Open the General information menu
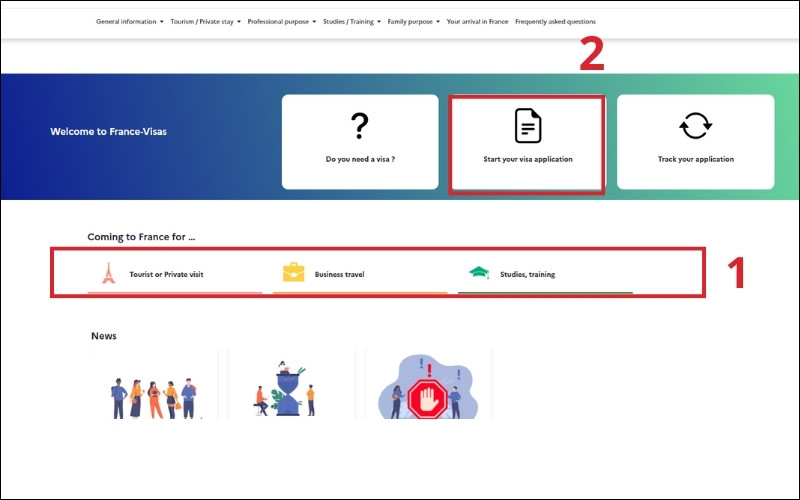Image resolution: width=800 pixels, height=500 pixels. pyautogui.click(x=126, y=21)
